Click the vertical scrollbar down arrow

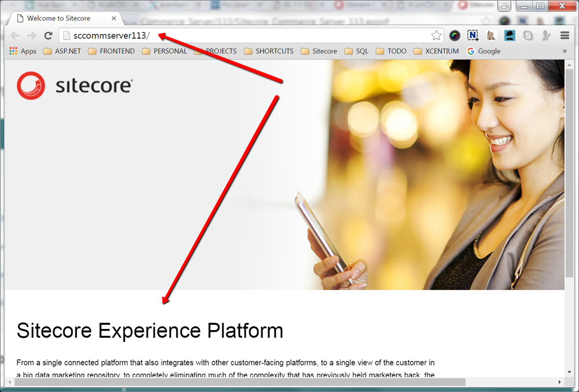pyautogui.click(x=569, y=372)
